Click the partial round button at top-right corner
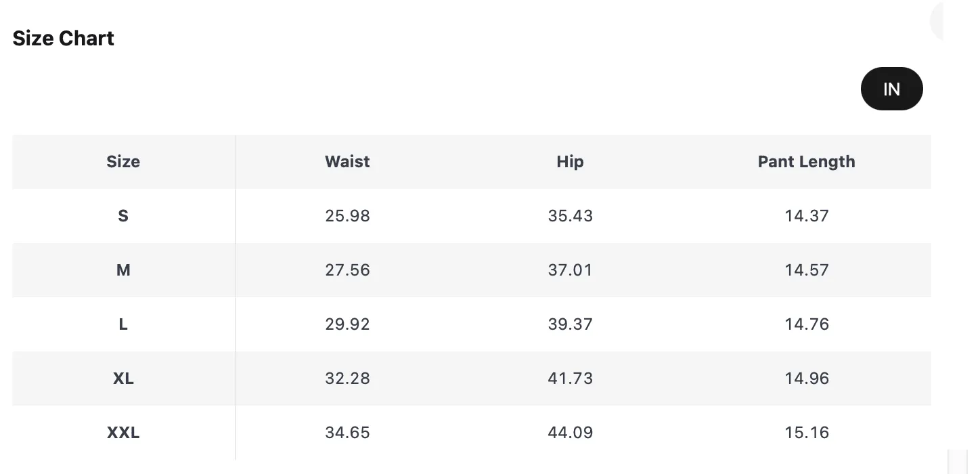The height and width of the screenshot is (474, 980). [937, 20]
